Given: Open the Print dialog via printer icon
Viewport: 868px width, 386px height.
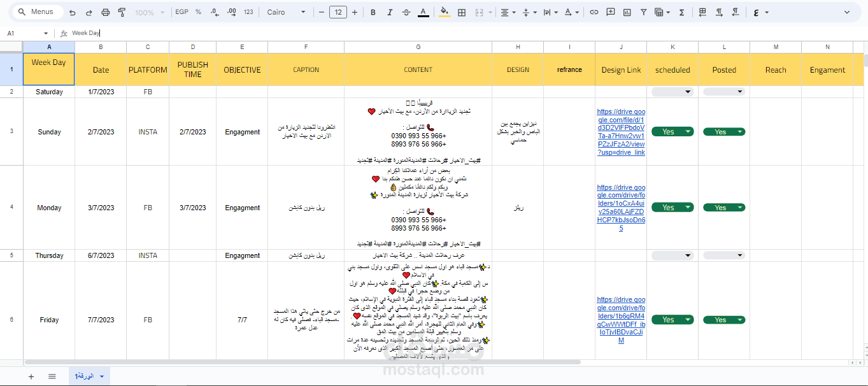Looking at the screenshot, I should [106, 12].
